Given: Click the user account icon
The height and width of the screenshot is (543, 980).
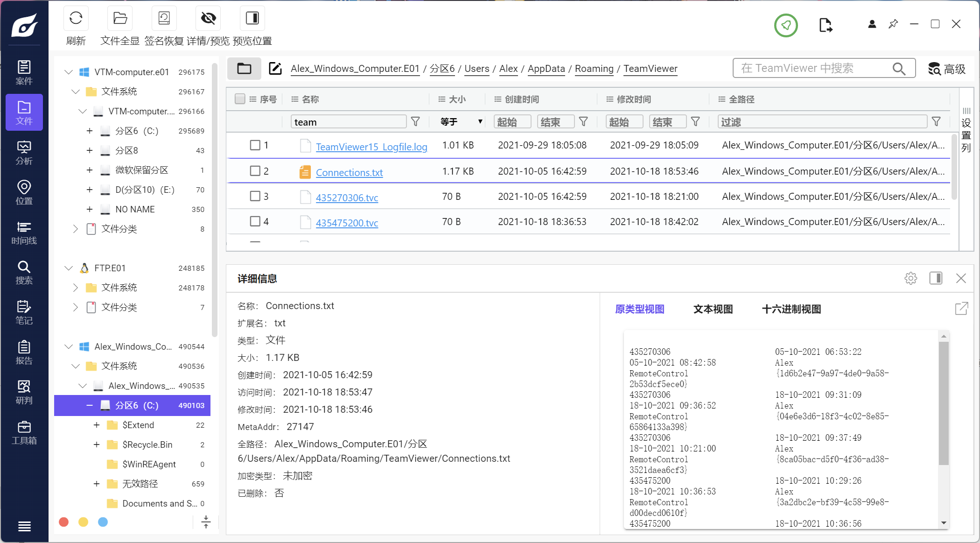Looking at the screenshot, I should coord(872,24).
